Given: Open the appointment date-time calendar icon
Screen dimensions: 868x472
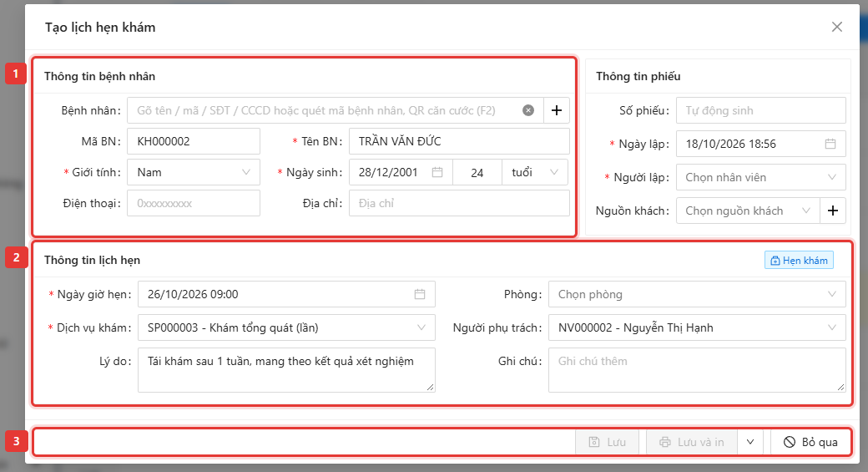Looking at the screenshot, I should click(420, 294).
